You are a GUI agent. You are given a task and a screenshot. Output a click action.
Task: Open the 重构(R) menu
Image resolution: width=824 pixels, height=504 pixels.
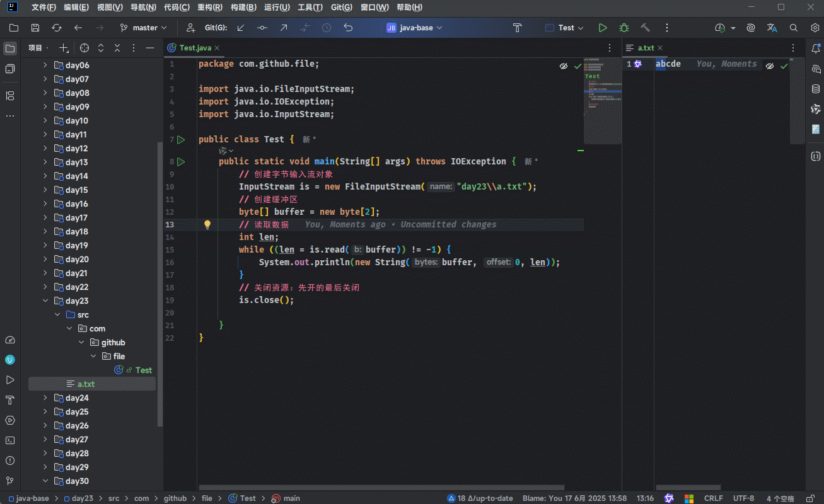tap(209, 8)
